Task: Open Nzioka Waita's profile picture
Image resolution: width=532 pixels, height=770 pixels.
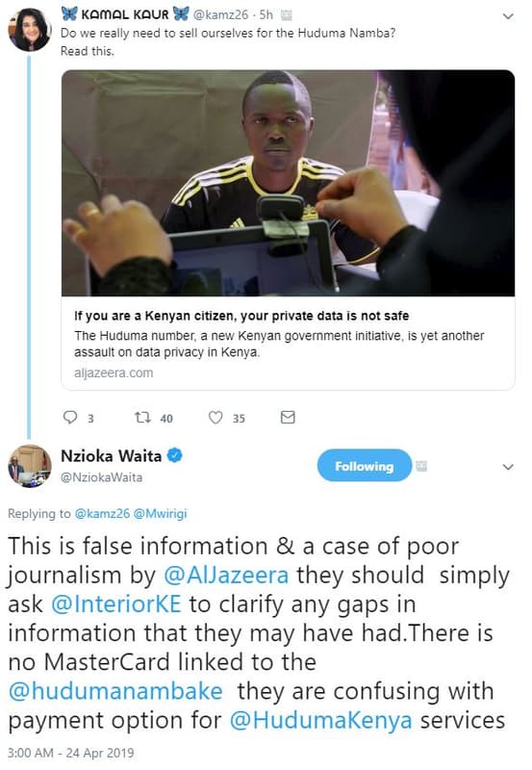Action: 30,466
